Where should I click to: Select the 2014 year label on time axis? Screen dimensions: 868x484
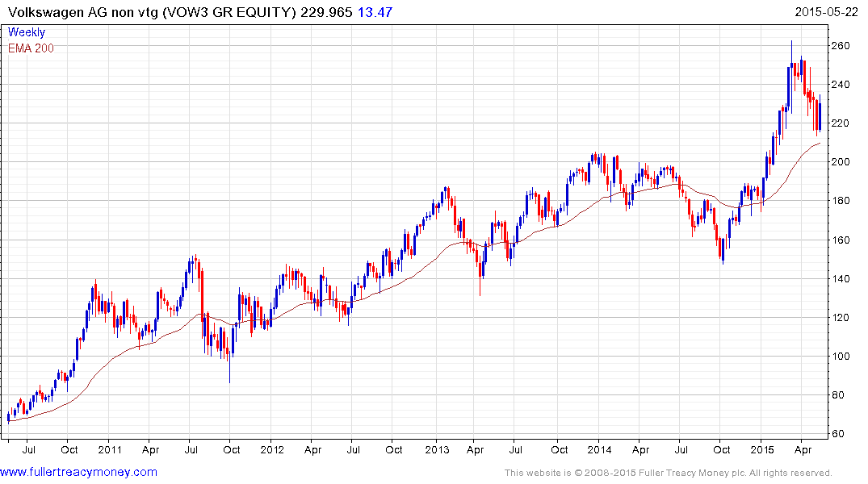pyautogui.click(x=599, y=449)
